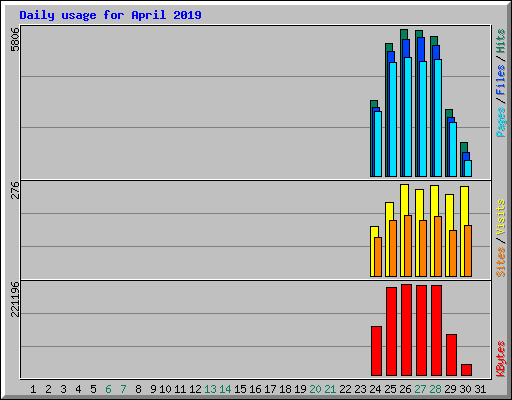The width and height of the screenshot is (512, 400).
Task: Click day 28 on the x-axis
Action: [x=435, y=389]
